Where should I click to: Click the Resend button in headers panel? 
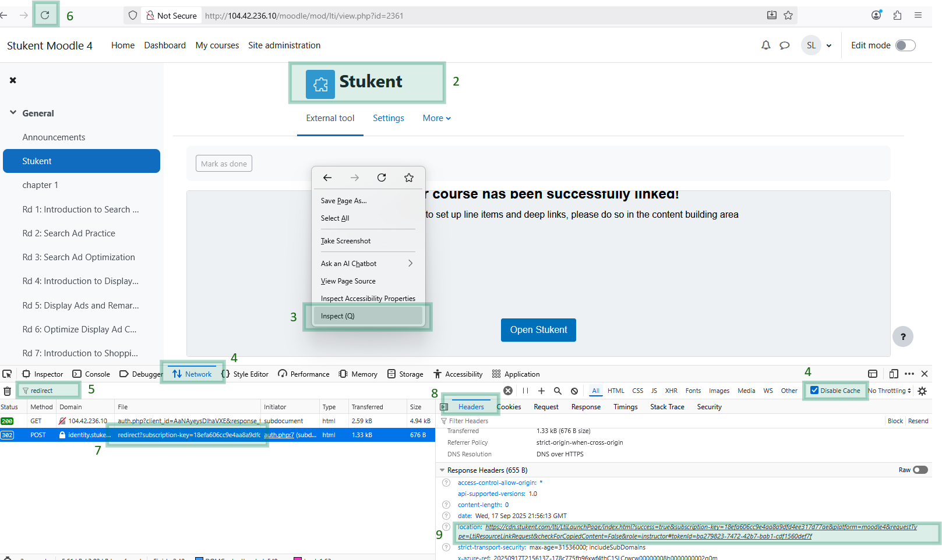(918, 421)
